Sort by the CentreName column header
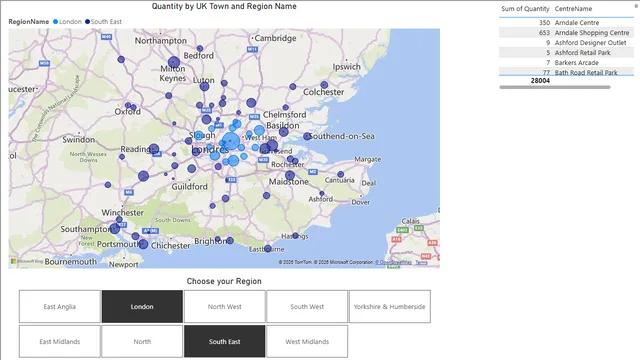The height and width of the screenshot is (360, 640). pyautogui.click(x=573, y=9)
